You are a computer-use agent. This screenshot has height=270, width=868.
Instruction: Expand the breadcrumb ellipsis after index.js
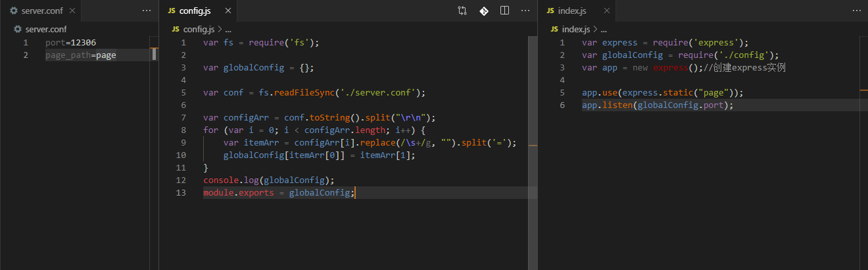pos(604,30)
